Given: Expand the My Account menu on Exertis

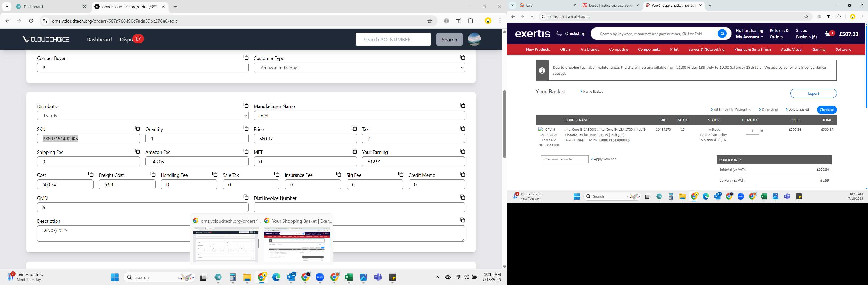Looking at the screenshot, I should coord(749,37).
